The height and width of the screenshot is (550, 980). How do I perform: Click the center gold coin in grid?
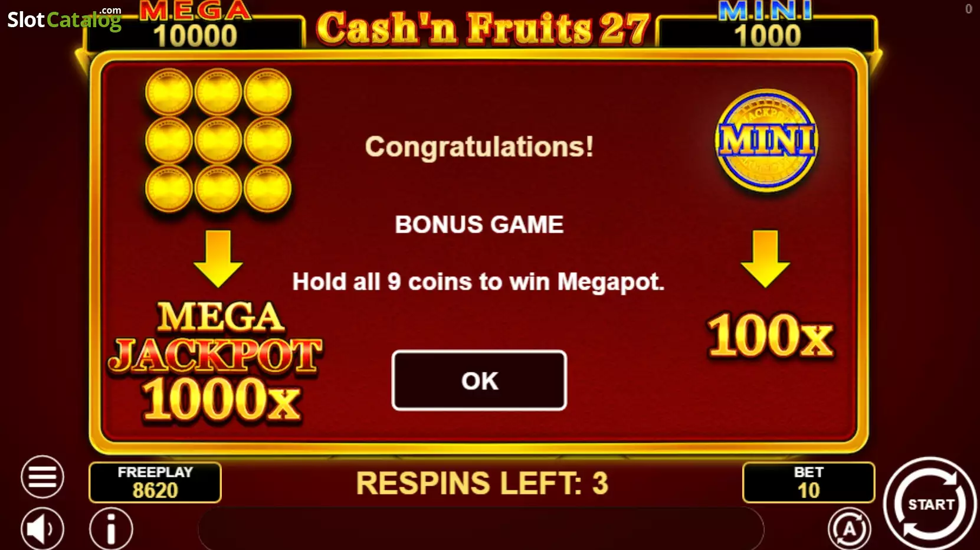click(x=218, y=140)
